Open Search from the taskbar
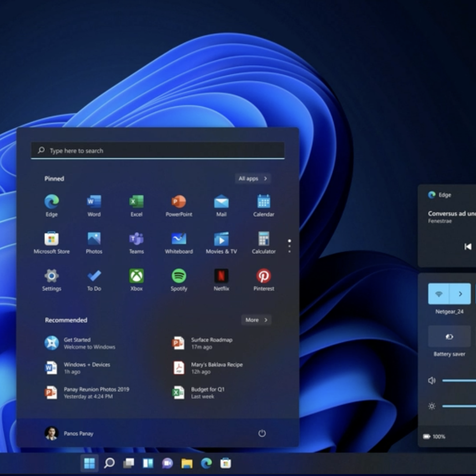This screenshot has width=476, height=476. (109, 463)
